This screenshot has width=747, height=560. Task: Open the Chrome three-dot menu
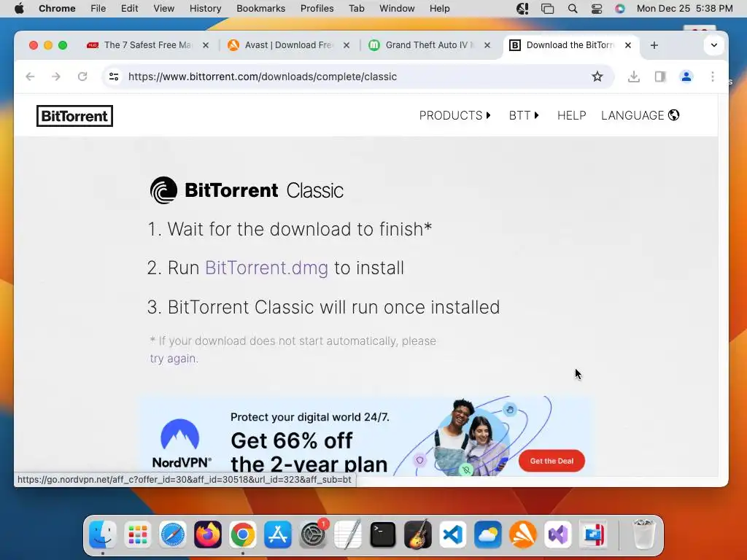[713, 77]
